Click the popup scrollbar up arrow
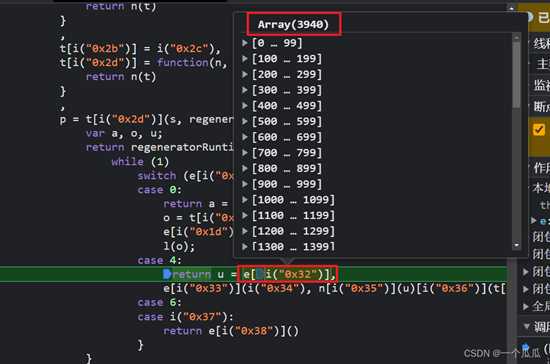550x364 pixels. pos(516,37)
